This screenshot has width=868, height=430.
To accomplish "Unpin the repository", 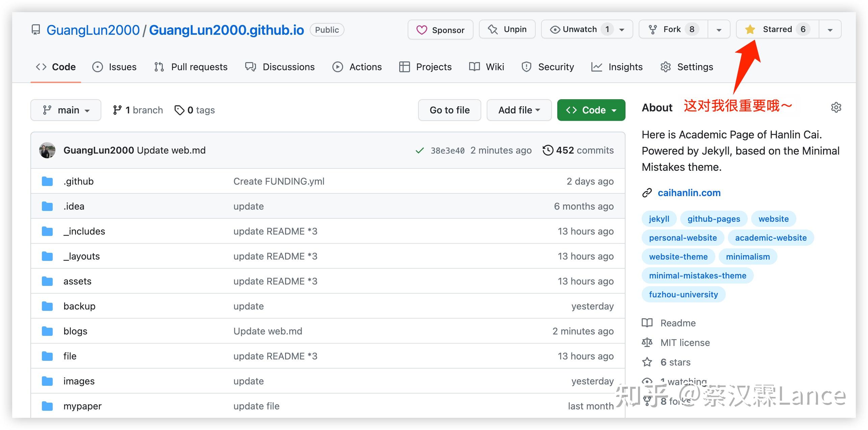I will point(507,29).
